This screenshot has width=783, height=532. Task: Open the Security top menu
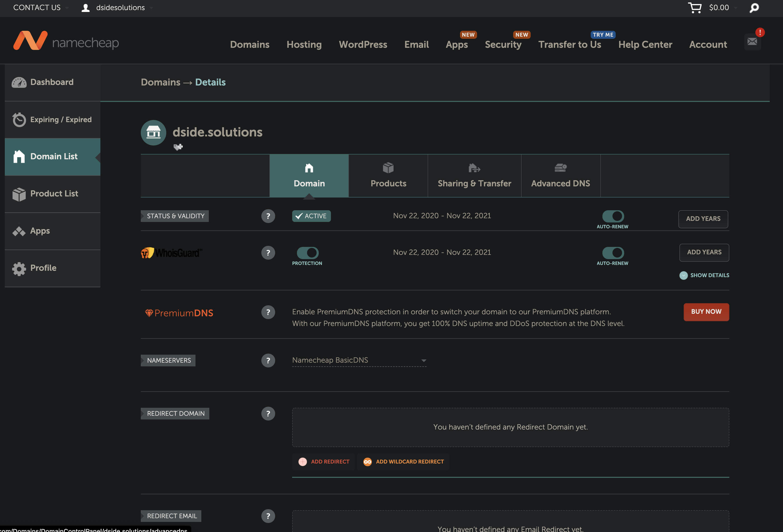[x=503, y=44]
